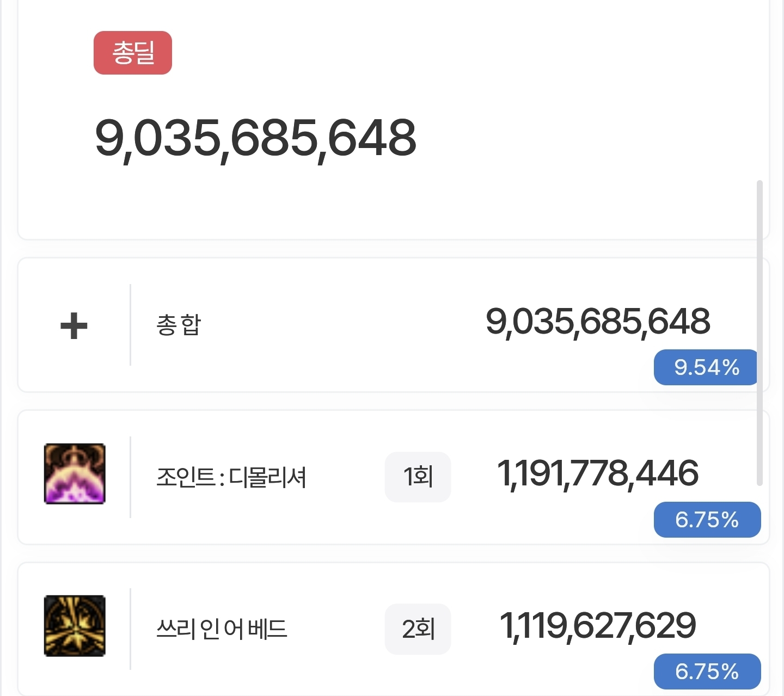
Task: Open the 쓰리 인 어 베드 skill card
Action: (394, 629)
